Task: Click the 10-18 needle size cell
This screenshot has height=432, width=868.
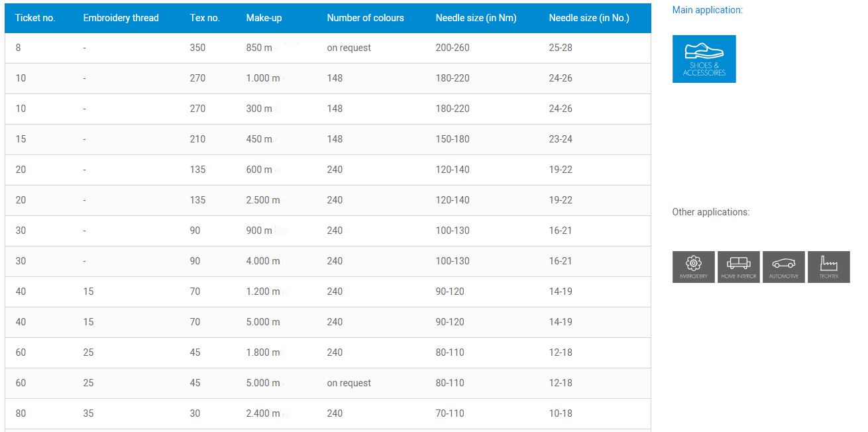Action: point(561,413)
